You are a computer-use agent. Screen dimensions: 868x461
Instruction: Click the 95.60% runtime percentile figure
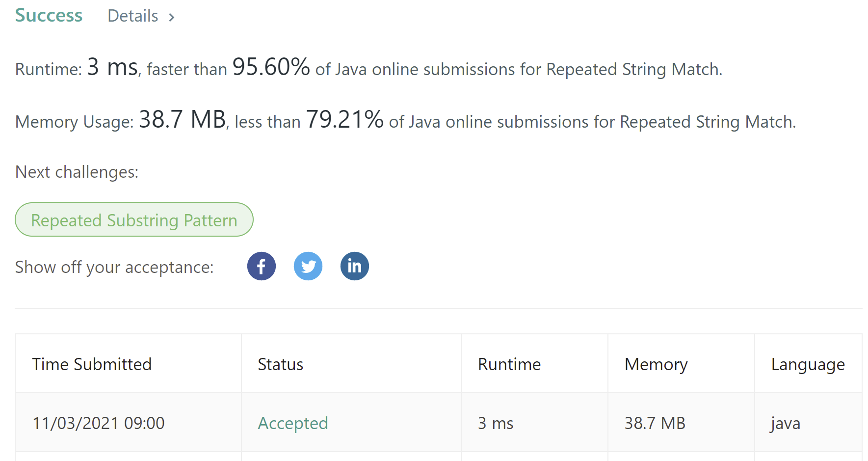pyautogui.click(x=271, y=67)
